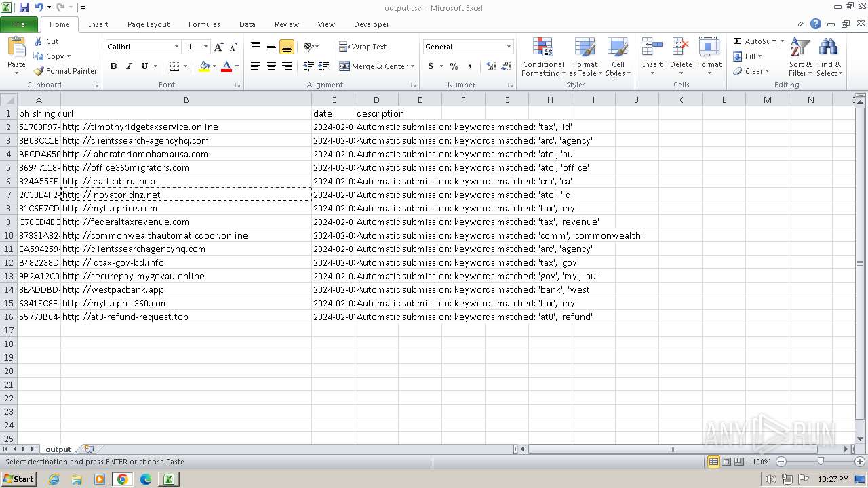Click the Delete cells icon

(x=681, y=47)
